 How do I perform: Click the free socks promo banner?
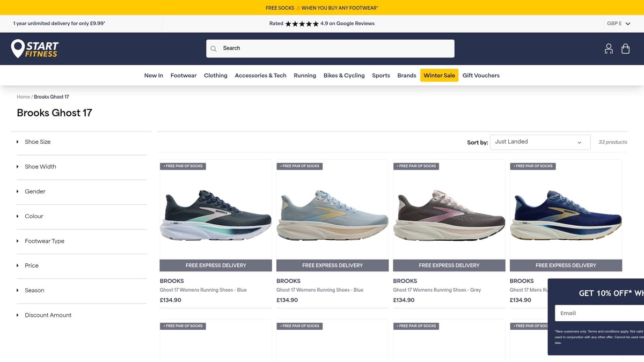click(322, 8)
